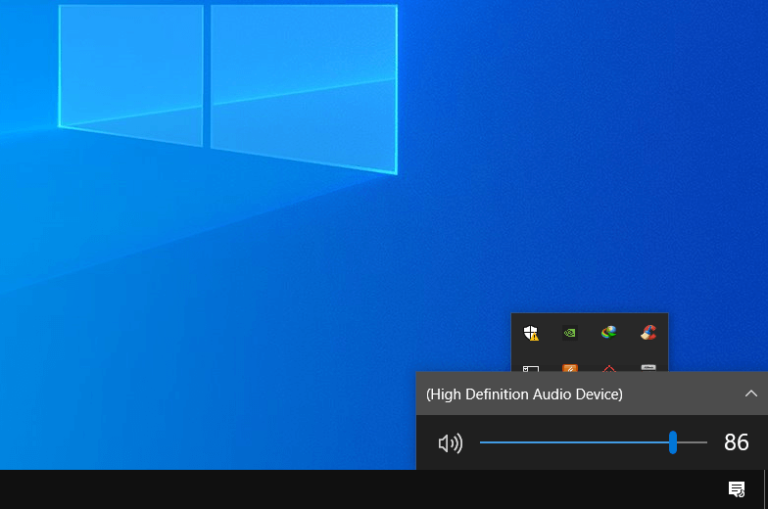Mute audio via the speaker icon
The width and height of the screenshot is (768, 509).
(x=450, y=443)
